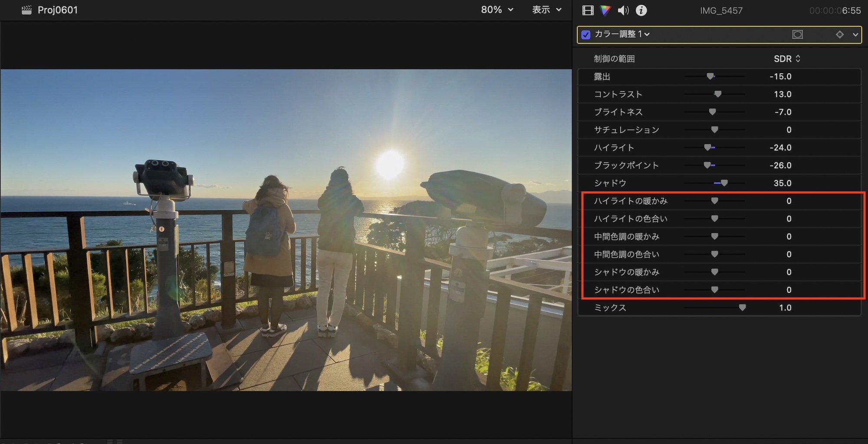Viewport: 868px width, 444px height.
Task: Click the shape mask icon for カラー調整 1
Action: pos(797,34)
